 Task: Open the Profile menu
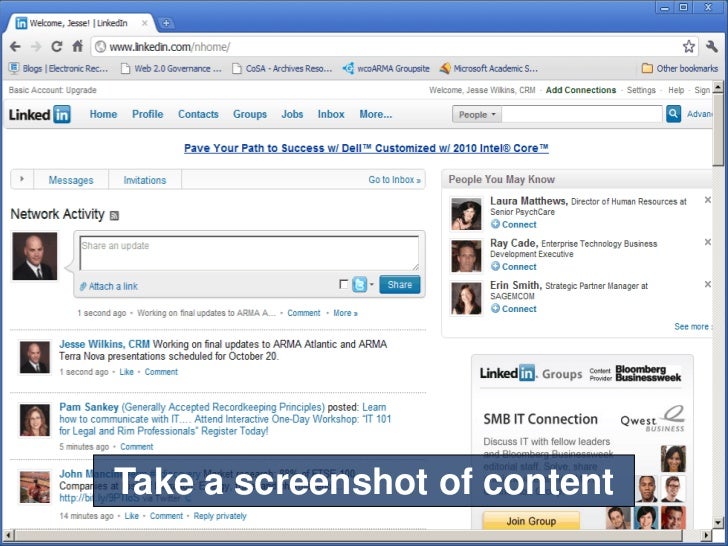148,114
